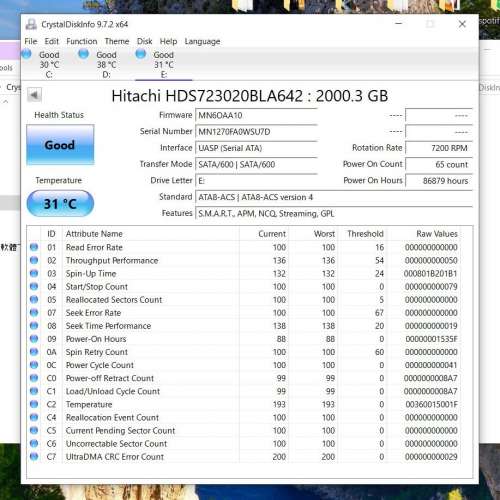Click status dot for Spin Retry Count

click(34, 352)
